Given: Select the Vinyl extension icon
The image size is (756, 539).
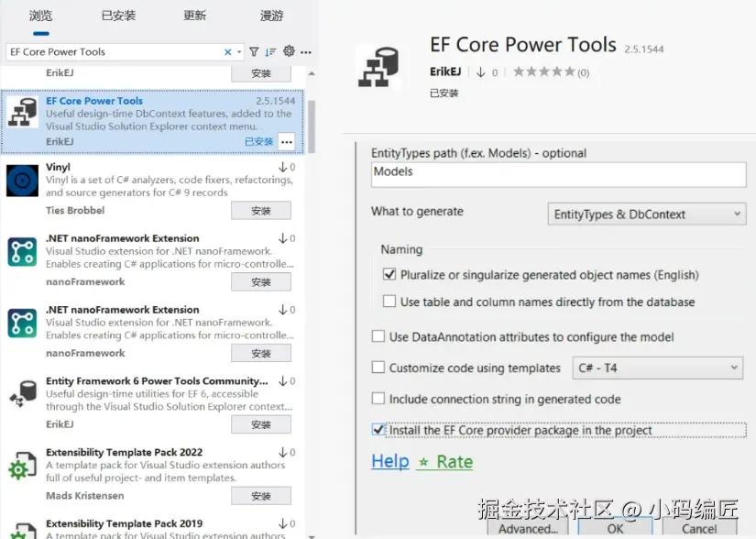Looking at the screenshot, I should 22,181.
